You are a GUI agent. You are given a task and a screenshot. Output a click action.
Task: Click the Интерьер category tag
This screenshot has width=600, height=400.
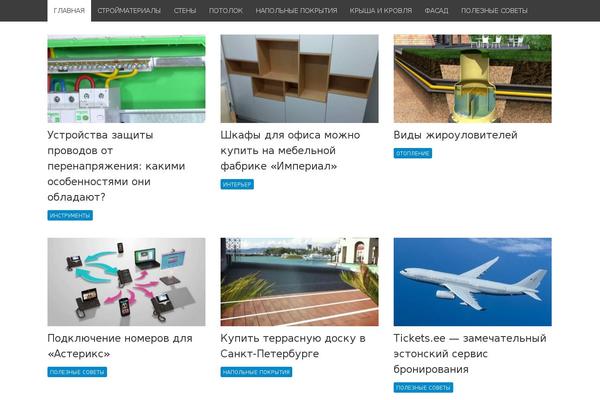pos(237,184)
